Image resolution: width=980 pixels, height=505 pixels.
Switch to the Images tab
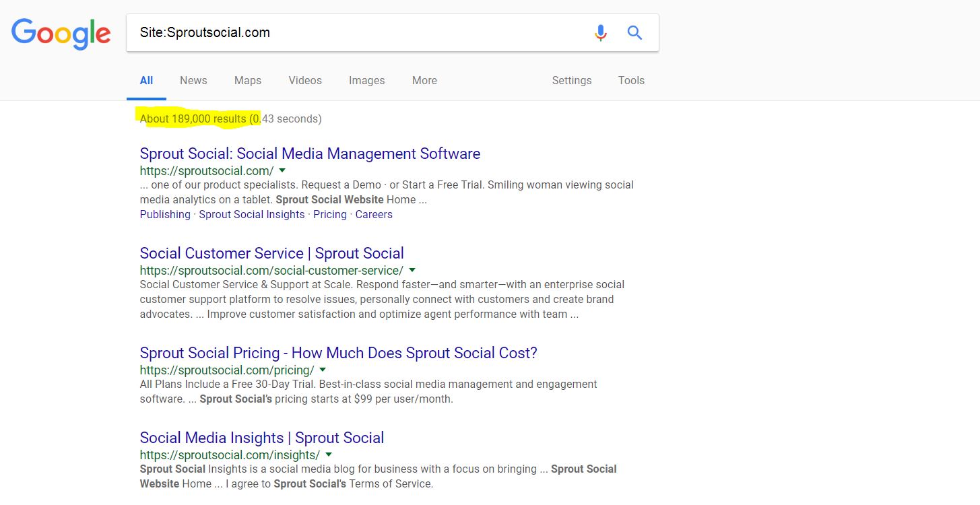[366, 80]
